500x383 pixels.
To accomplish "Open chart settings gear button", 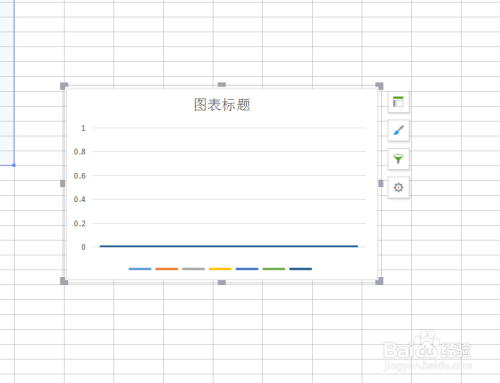I will [x=398, y=187].
